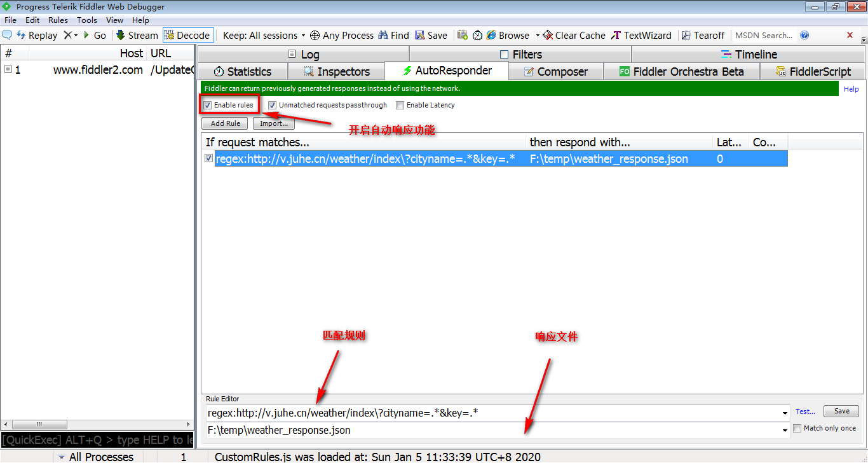Click the Test... link
The width and height of the screenshot is (868, 463).
[805, 411]
